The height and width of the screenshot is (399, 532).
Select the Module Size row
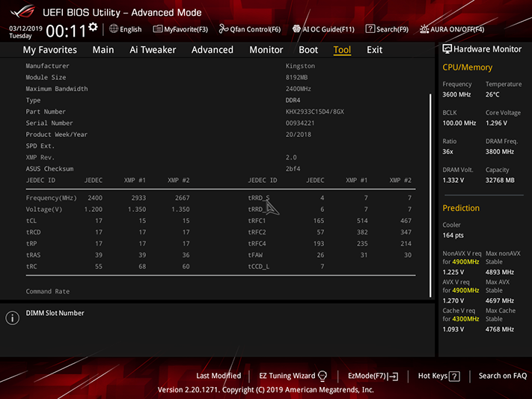point(221,77)
